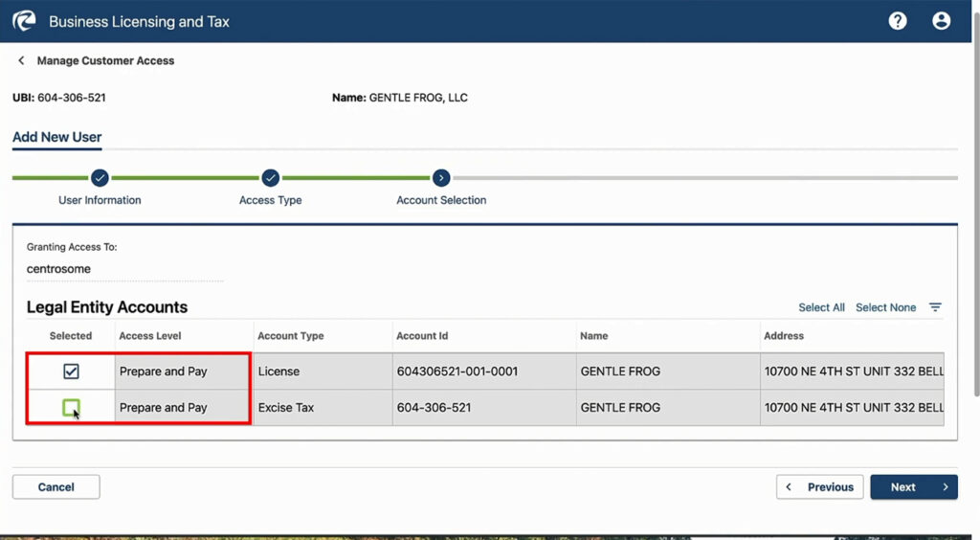Click the Account Selection step arrow circle

[440, 177]
